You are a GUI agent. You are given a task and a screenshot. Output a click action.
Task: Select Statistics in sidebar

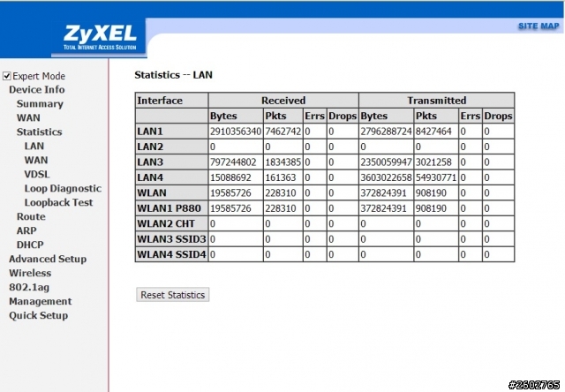(x=39, y=132)
